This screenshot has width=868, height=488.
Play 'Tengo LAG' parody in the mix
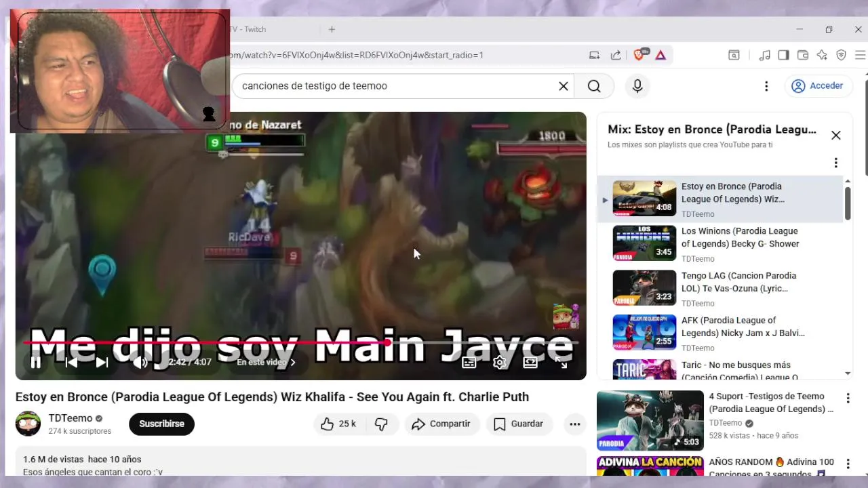click(720, 288)
